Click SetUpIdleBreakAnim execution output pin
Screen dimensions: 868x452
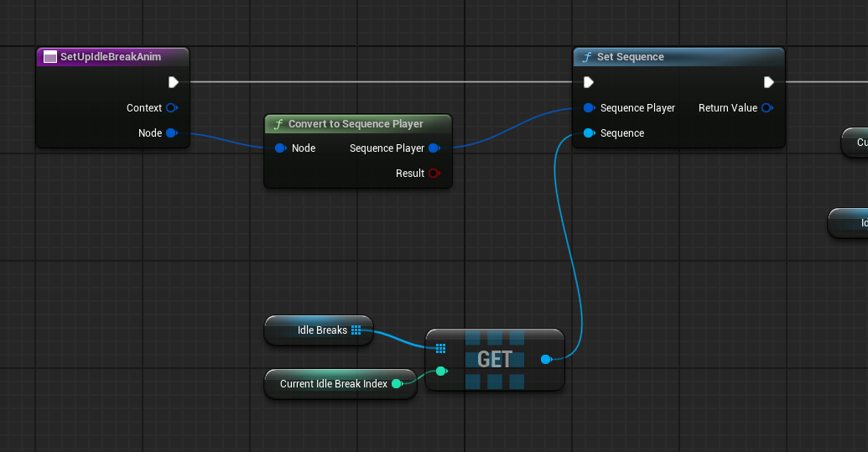point(174,82)
